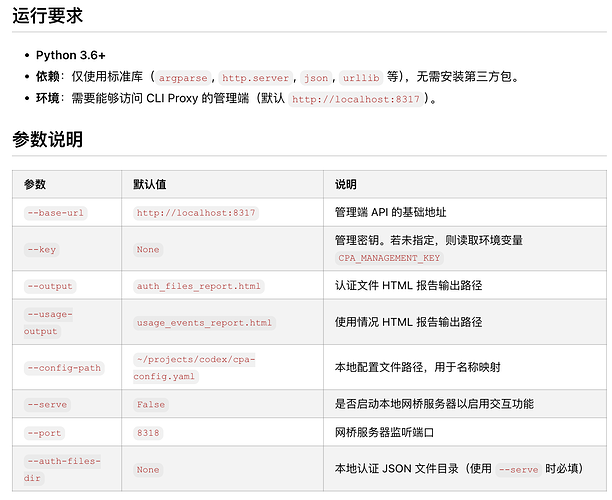
Task: Click the 8318 default port value
Action: coord(148,433)
